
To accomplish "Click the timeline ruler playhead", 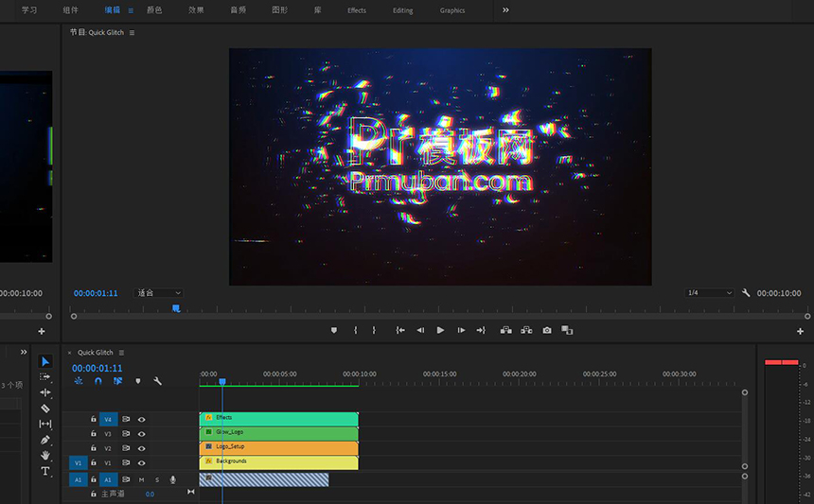I will tap(222, 382).
